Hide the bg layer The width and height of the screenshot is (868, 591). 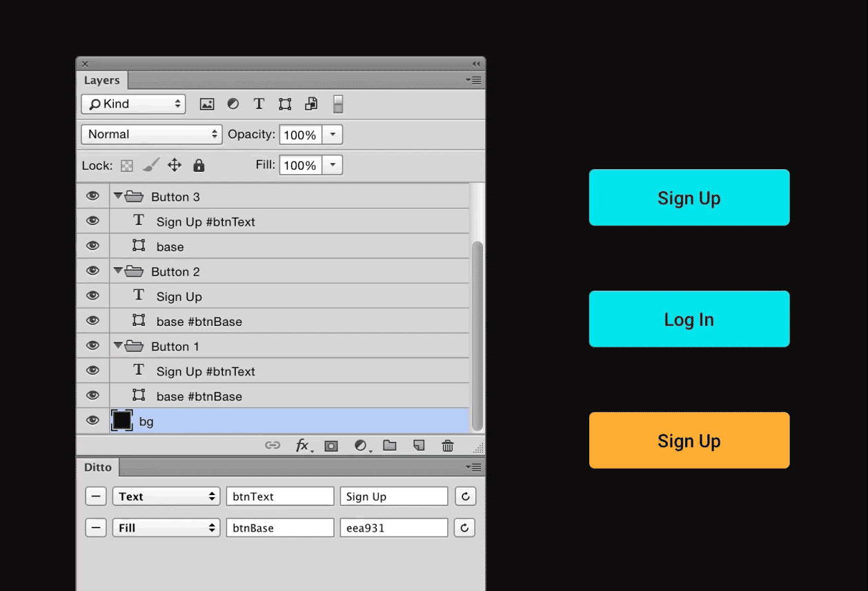point(92,420)
